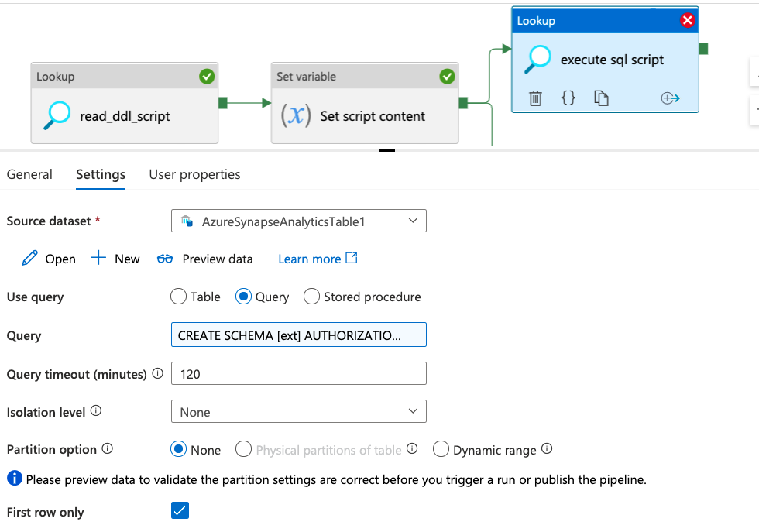
Task: Click info icon next to Dynamic range
Action: pyautogui.click(x=547, y=448)
